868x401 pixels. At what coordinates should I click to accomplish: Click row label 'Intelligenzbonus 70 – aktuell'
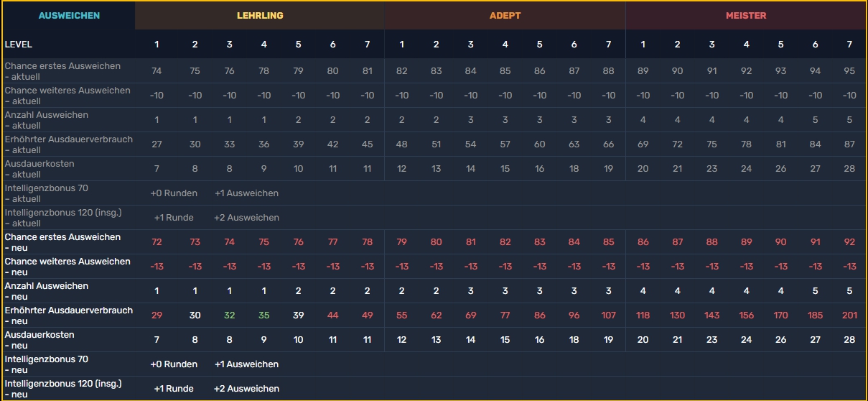(x=47, y=193)
